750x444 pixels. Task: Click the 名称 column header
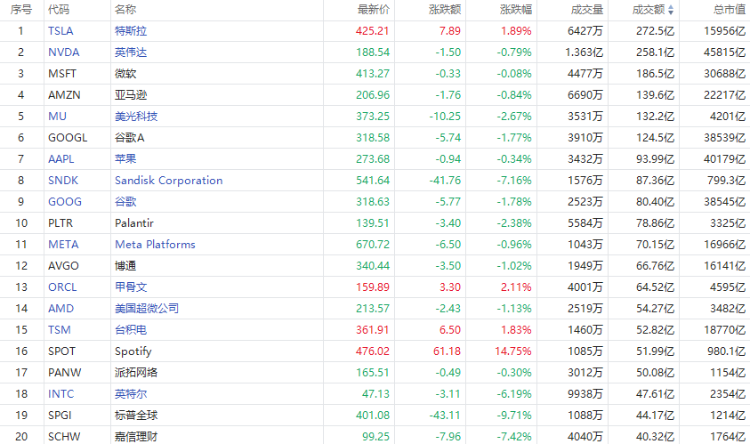[x=125, y=10]
